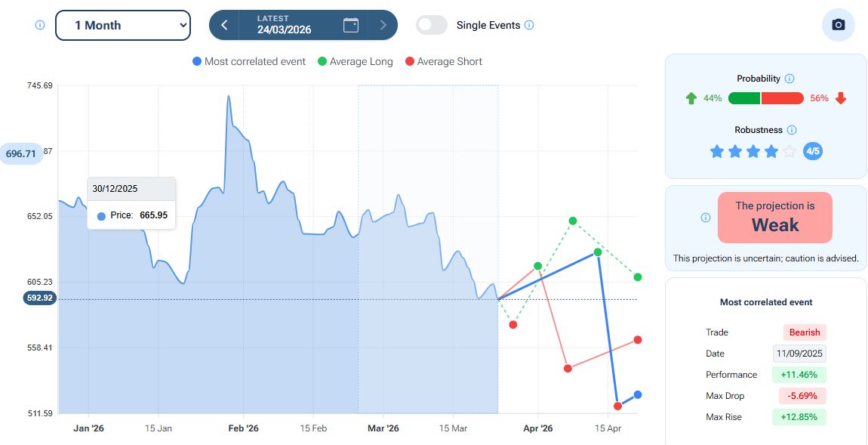This screenshot has width=868, height=445.
Task: Open the 1 Month period dropdown
Action: (123, 25)
